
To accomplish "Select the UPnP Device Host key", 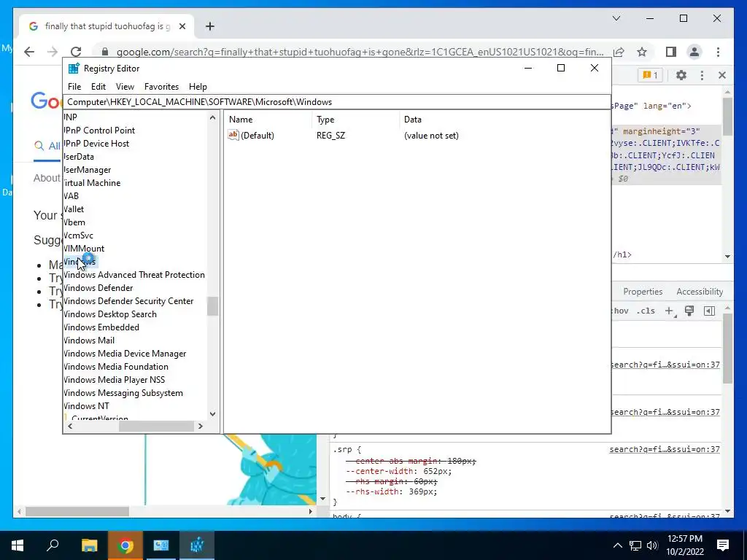I will (x=96, y=144).
